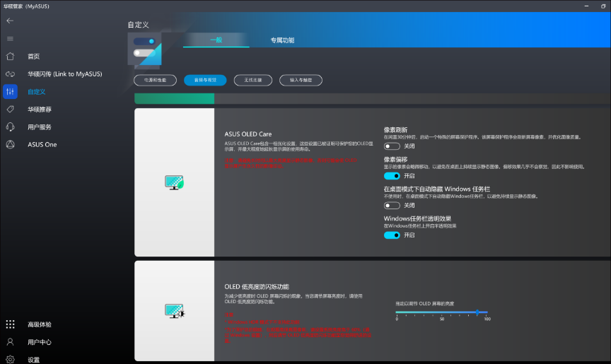Open 高级体验 in sidebar
Image resolution: width=611 pixels, height=364 pixels.
40,324
